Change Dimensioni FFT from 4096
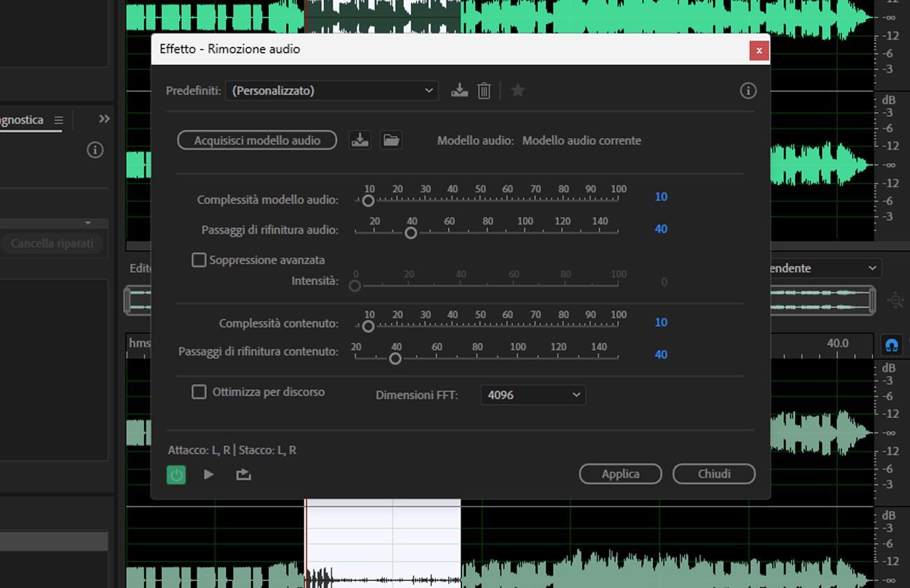The height and width of the screenshot is (588, 910). 533,395
